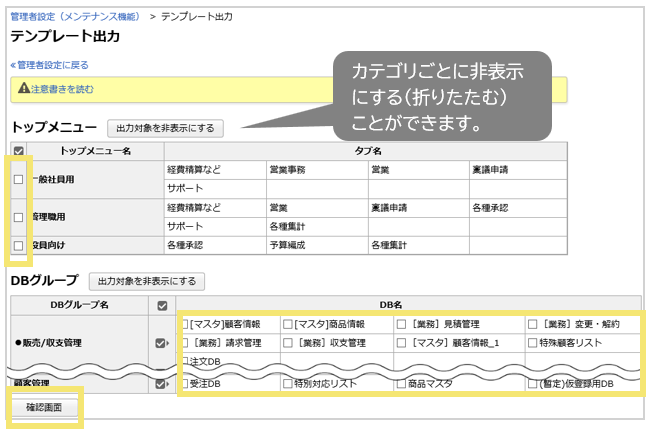Click the group check icon for 顧客管理
This screenshot has height=434, width=657.
[160, 384]
